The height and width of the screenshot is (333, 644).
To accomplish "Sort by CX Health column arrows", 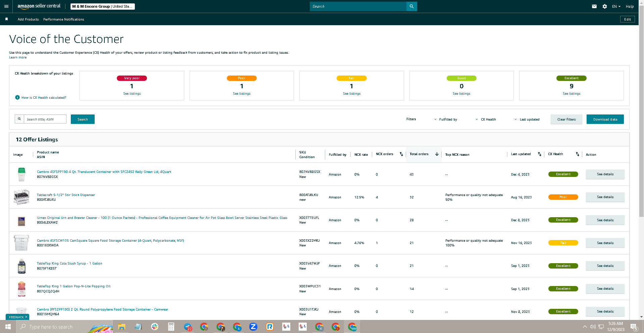I will 578,154.
